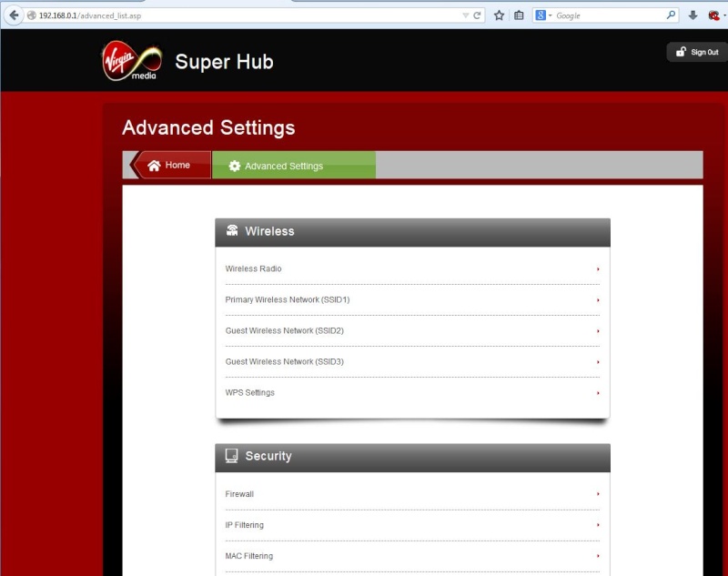Open Primary Wireless Network (SSID1)
The height and width of the screenshot is (576, 728).
(x=412, y=300)
